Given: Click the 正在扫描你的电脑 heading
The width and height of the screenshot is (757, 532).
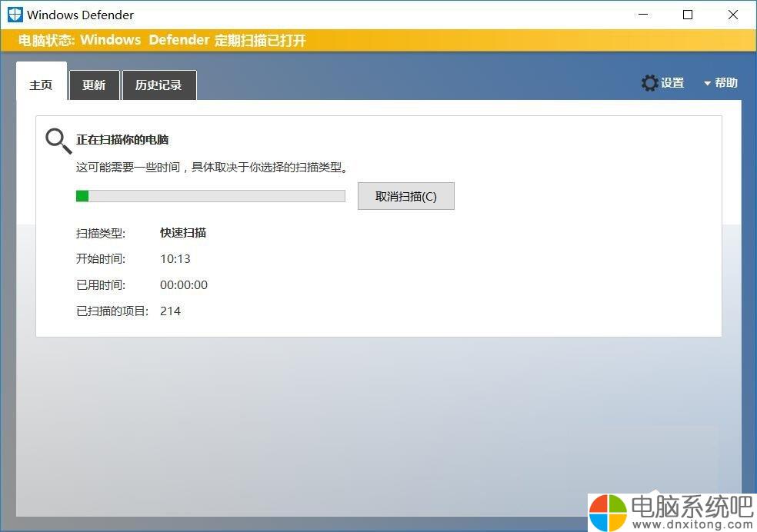Looking at the screenshot, I should [122, 140].
